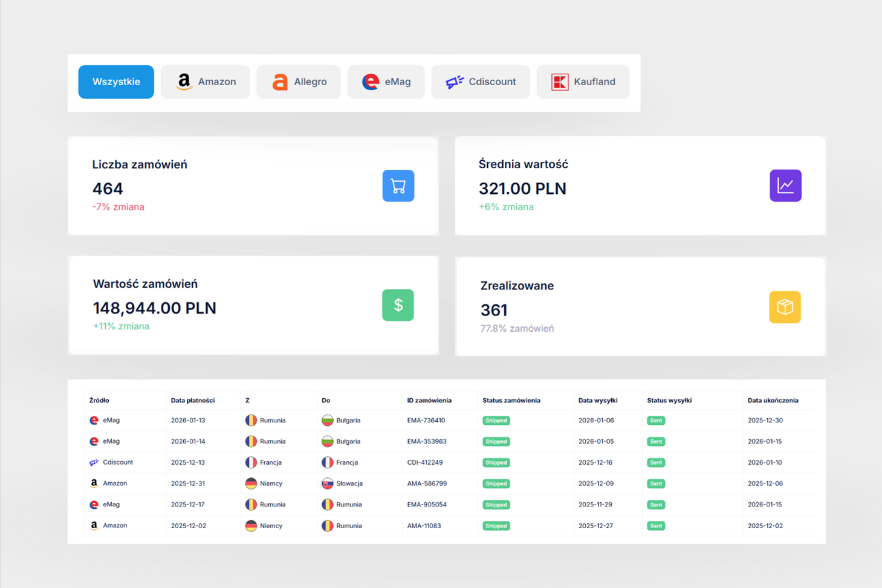Screen dimensions: 882x588
Task: Click the Cdiscount logo in third table row
Action: point(94,462)
